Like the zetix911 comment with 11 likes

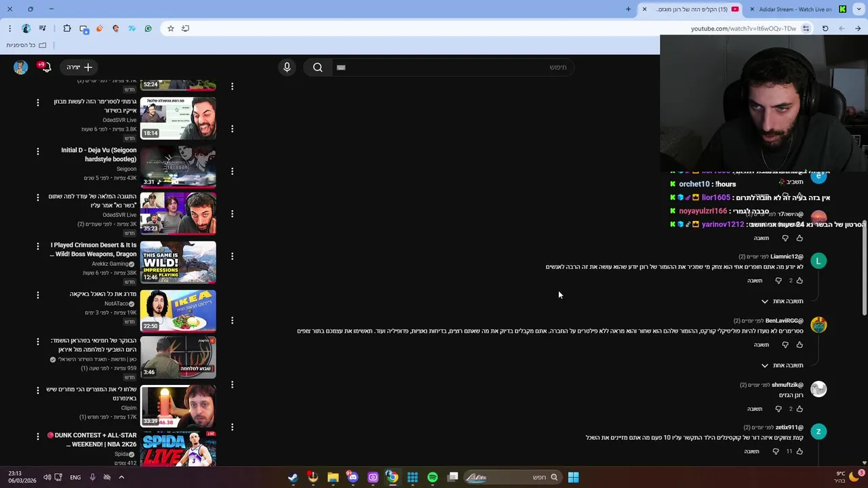click(800, 451)
